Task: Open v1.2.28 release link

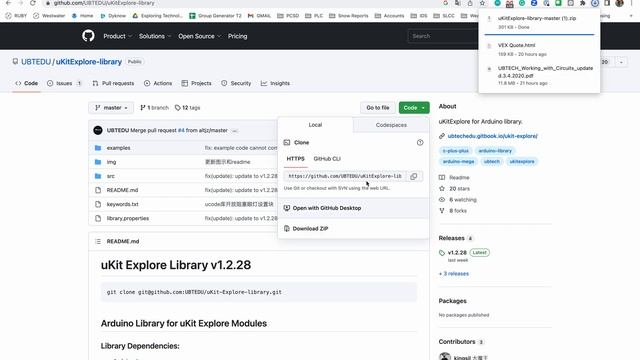Action: pos(457,253)
